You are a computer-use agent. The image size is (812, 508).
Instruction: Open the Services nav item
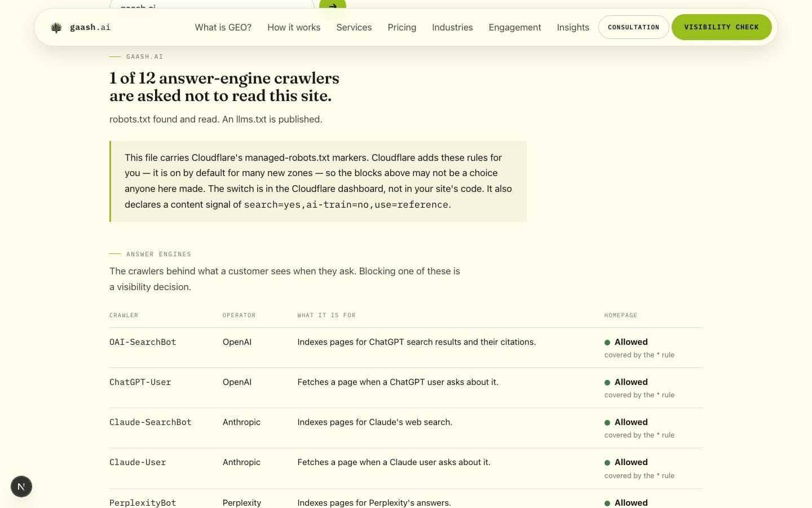354,27
